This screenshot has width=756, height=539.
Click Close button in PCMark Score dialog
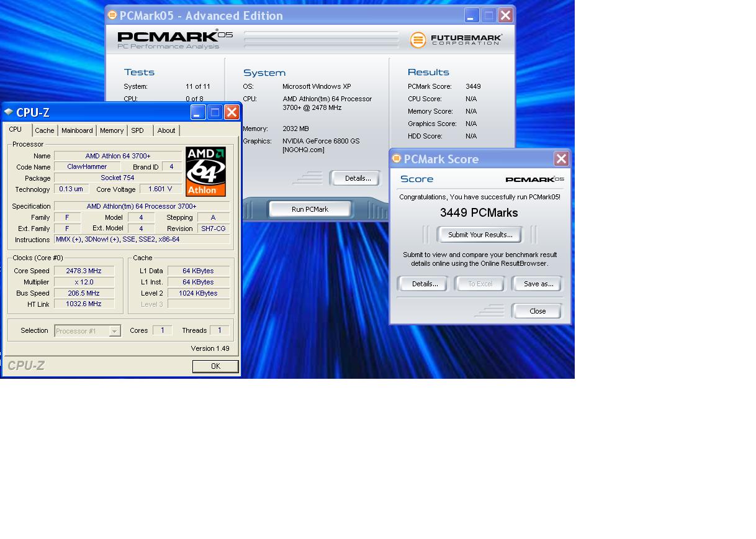[x=538, y=311]
